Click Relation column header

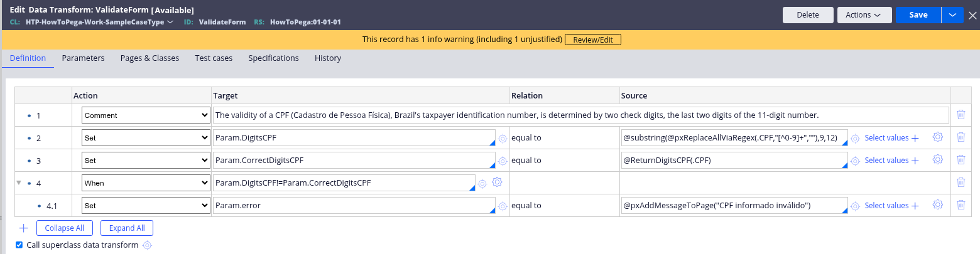(527, 96)
